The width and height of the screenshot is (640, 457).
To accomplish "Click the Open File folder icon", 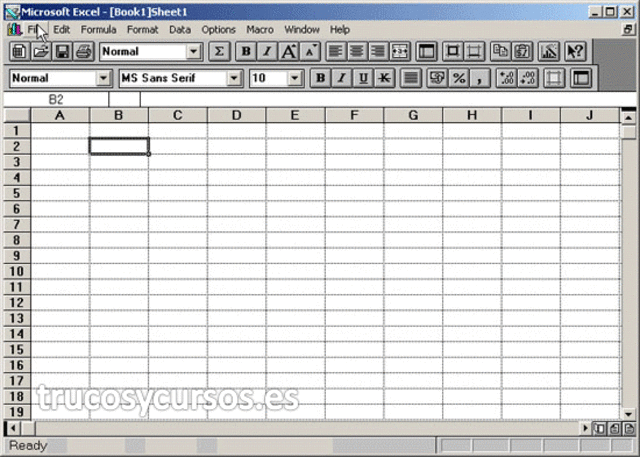I will (41, 52).
